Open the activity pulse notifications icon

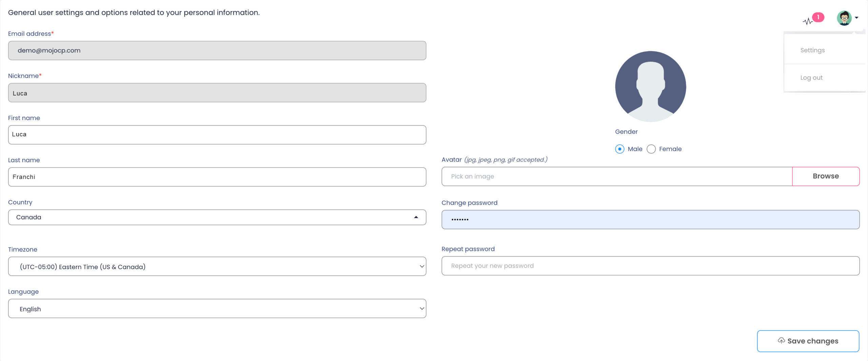click(x=808, y=22)
